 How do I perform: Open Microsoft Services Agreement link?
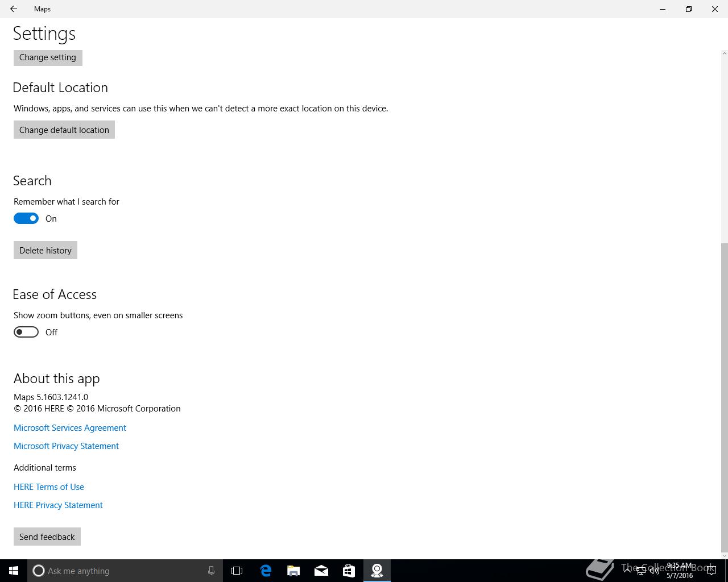pyautogui.click(x=70, y=428)
